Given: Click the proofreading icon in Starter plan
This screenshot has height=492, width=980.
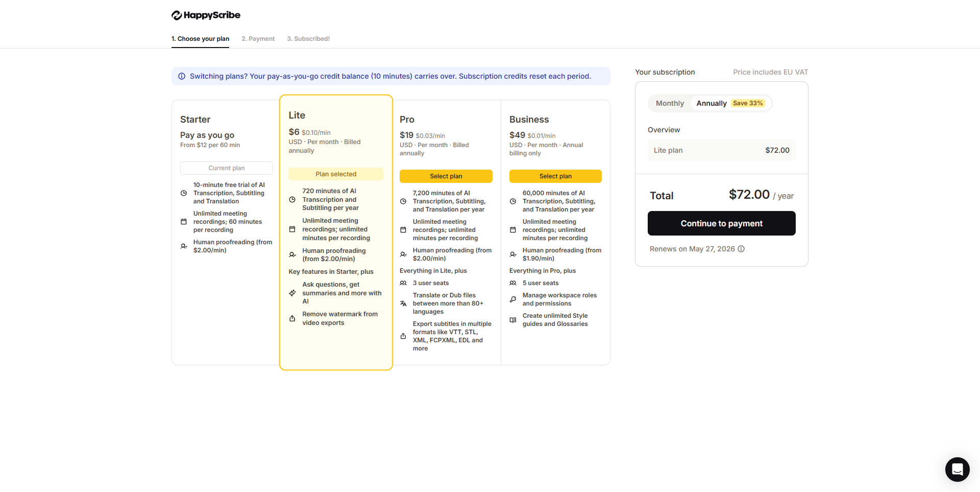Looking at the screenshot, I should (184, 246).
